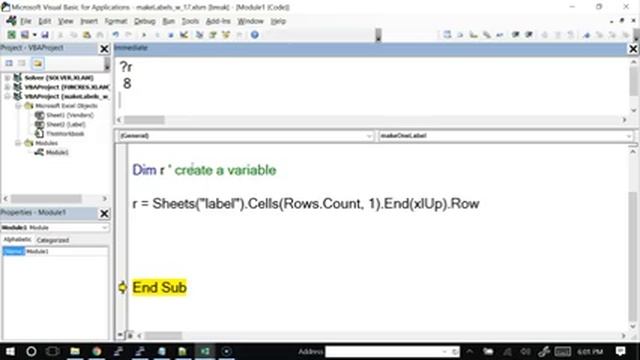Screen dimensions: 640x360
Task: Open the Edit menu
Action: point(44,21)
